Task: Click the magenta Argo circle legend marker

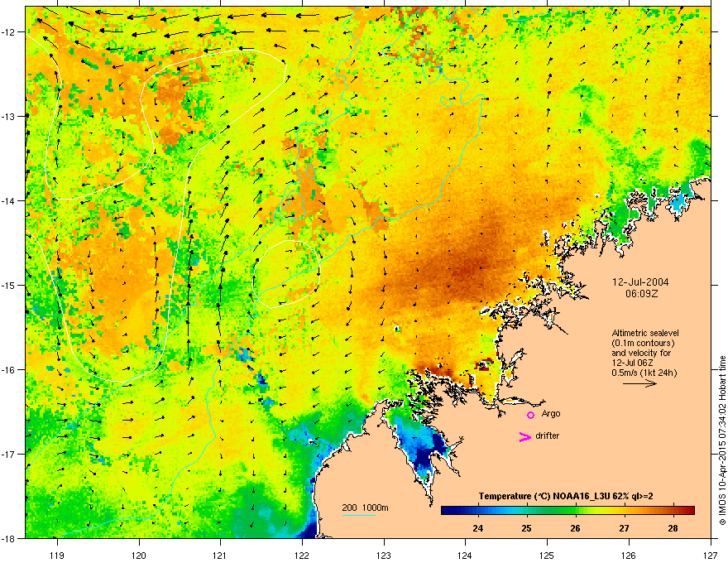Action: 530,415
